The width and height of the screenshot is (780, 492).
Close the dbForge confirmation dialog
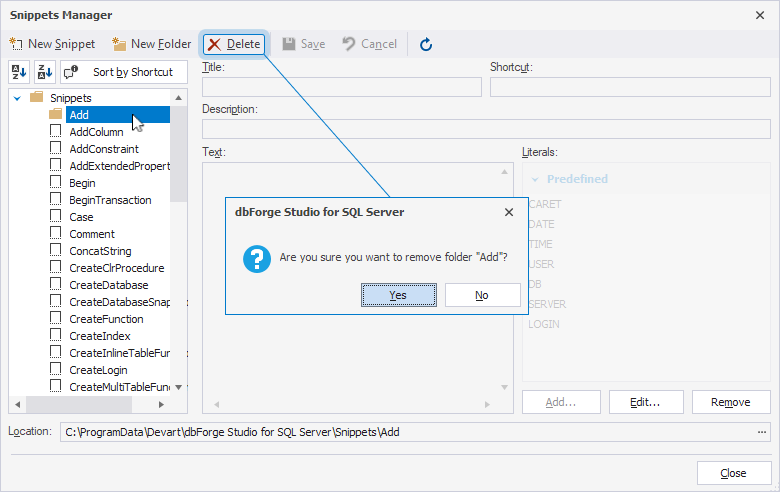(x=509, y=212)
